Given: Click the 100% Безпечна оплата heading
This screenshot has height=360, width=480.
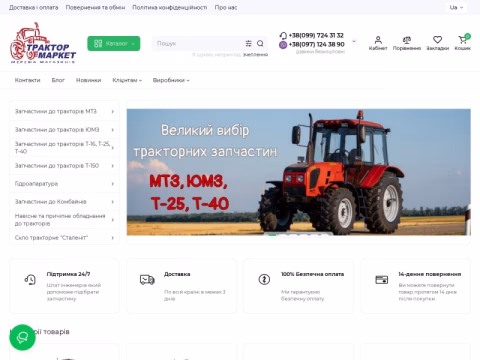Looking at the screenshot, I should 312,274.
